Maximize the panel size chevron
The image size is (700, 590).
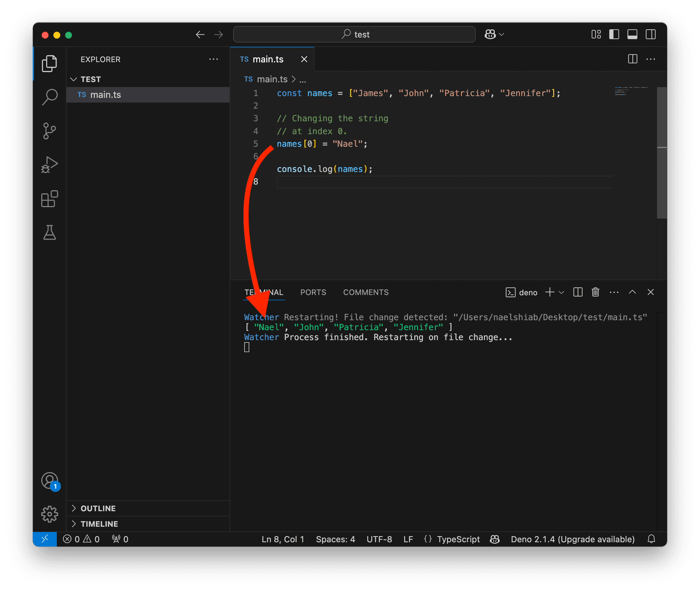[632, 292]
